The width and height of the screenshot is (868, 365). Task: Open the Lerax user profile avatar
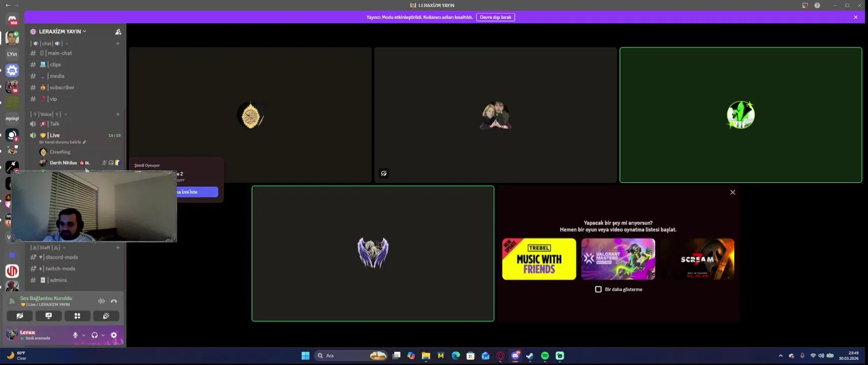[x=12, y=335]
